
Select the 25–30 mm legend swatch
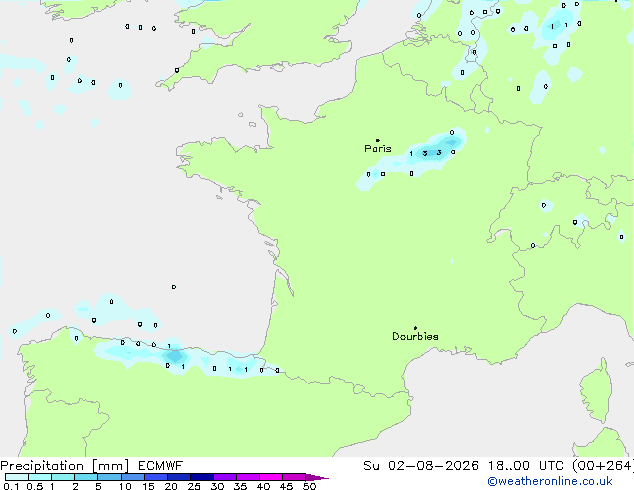[201, 477]
